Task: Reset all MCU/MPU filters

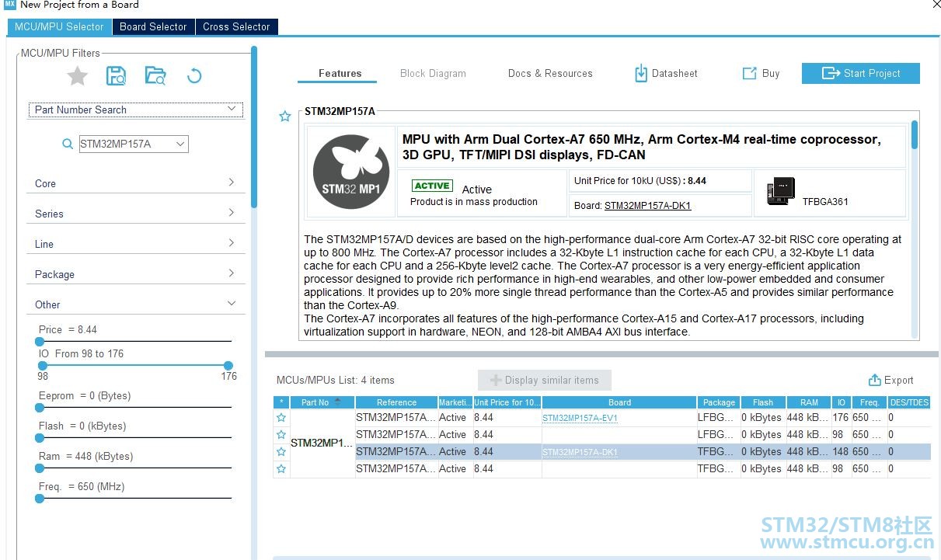Action: pyautogui.click(x=194, y=75)
